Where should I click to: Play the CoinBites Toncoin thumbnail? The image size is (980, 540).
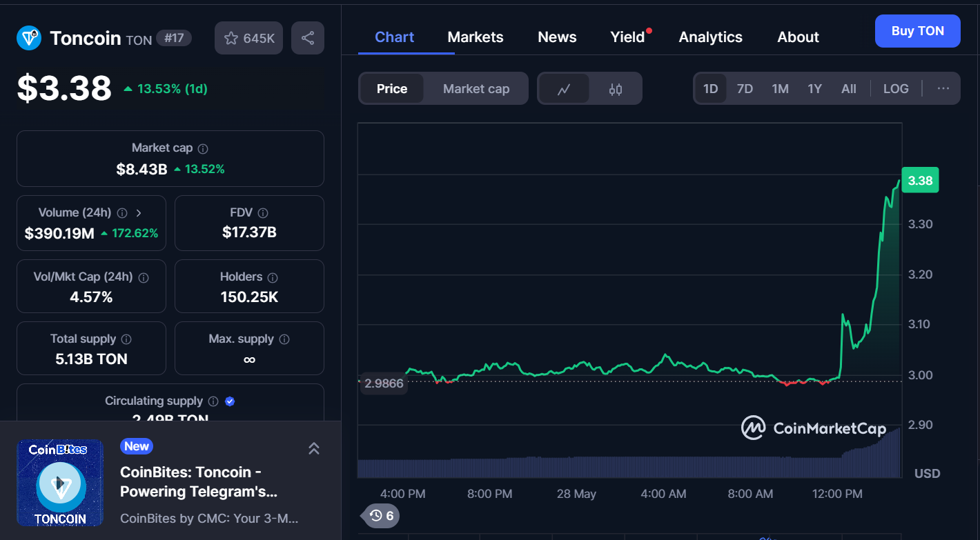60,483
